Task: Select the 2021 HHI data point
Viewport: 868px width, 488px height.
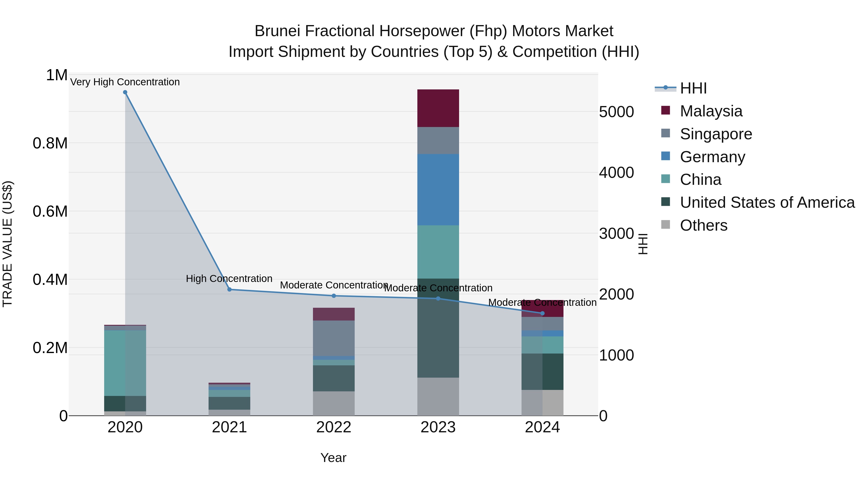Action: (x=230, y=289)
